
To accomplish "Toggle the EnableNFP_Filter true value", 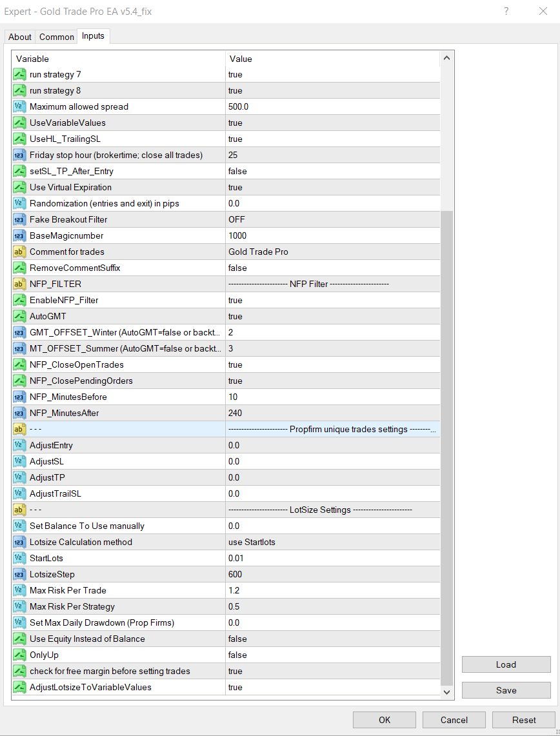I will pos(332,300).
